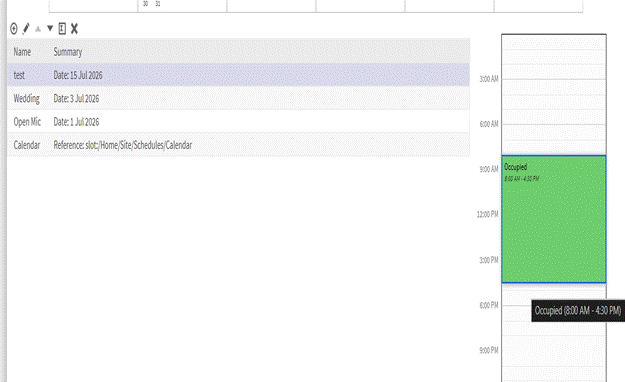Select the Calendar reference row

pos(238,145)
